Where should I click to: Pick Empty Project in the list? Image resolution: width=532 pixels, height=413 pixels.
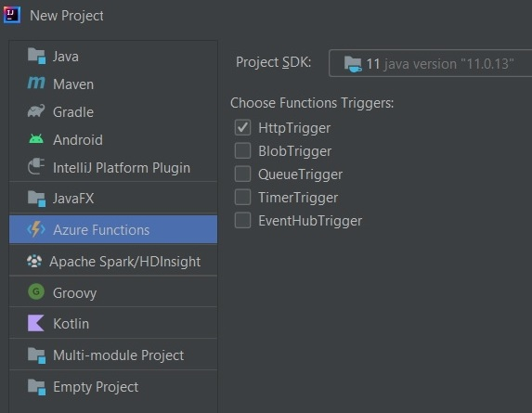click(x=113, y=387)
